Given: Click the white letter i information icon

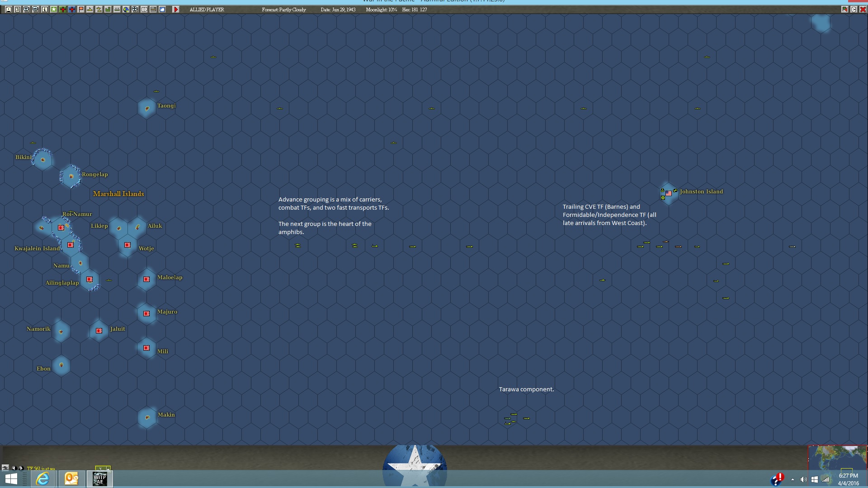Looking at the screenshot, I should coord(45,9).
